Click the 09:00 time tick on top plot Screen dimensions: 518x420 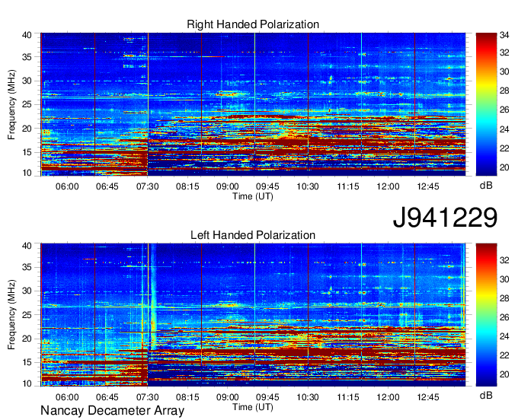pos(228,186)
